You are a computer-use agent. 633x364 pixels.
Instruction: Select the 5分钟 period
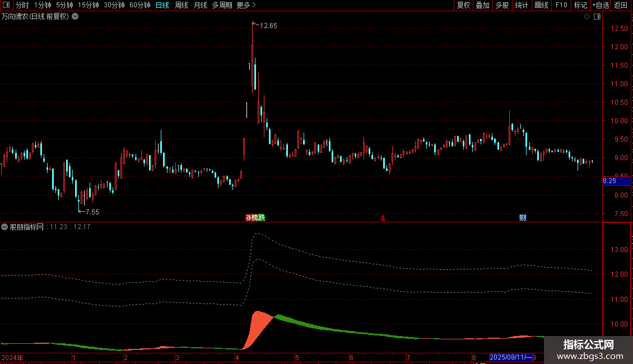tap(64, 5)
